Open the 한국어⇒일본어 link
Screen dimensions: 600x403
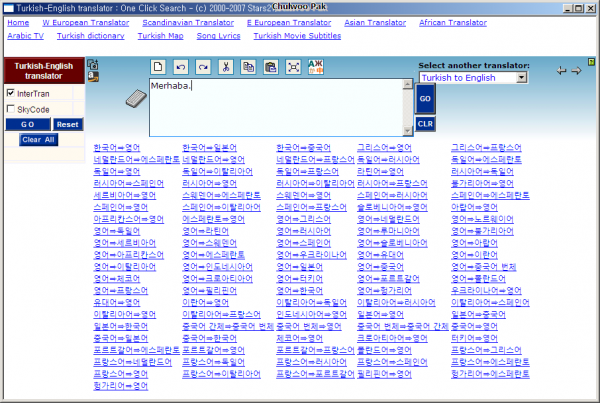[x=209, y=148]
